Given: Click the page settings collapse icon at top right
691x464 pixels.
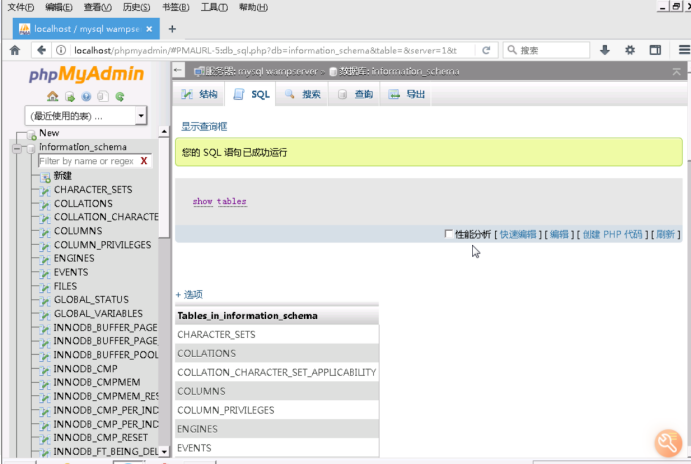Looking at the screenshot, I should [x=676, y=71].
